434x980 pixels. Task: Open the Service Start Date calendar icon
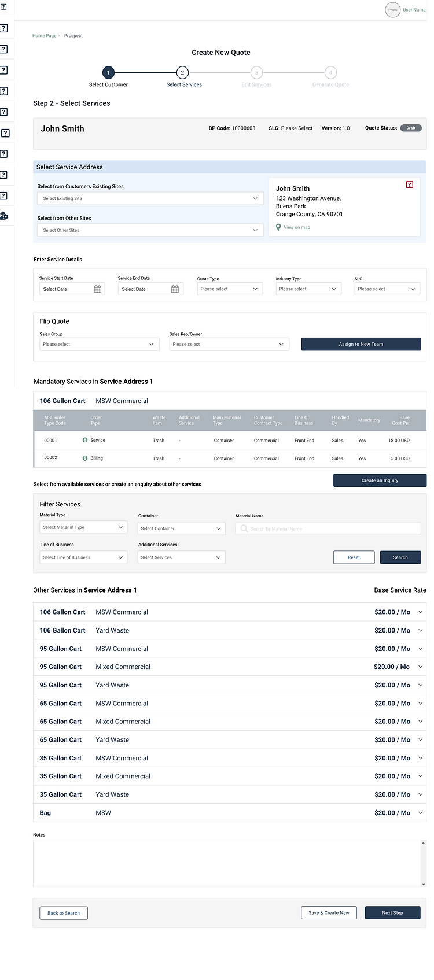click(98, 289)
